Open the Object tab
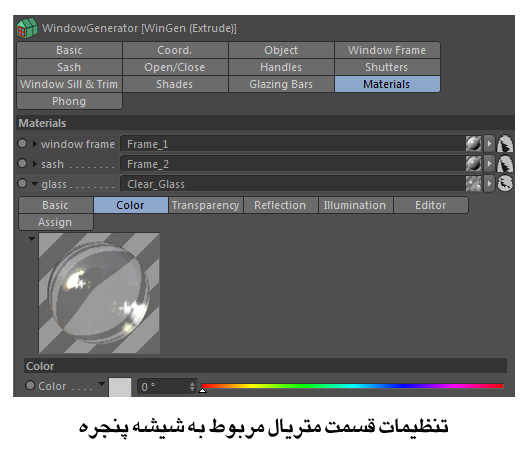 point(281,50)
